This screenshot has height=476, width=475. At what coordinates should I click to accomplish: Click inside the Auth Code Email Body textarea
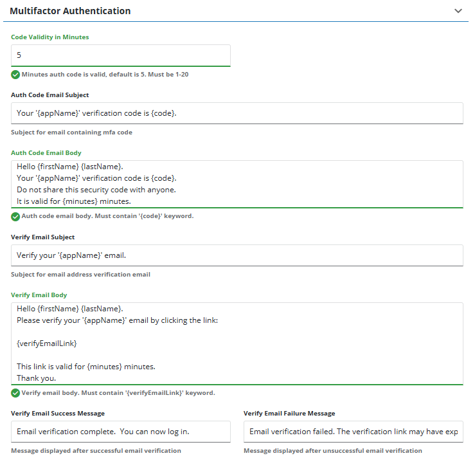pyautogui.click(x=237, y=183)
